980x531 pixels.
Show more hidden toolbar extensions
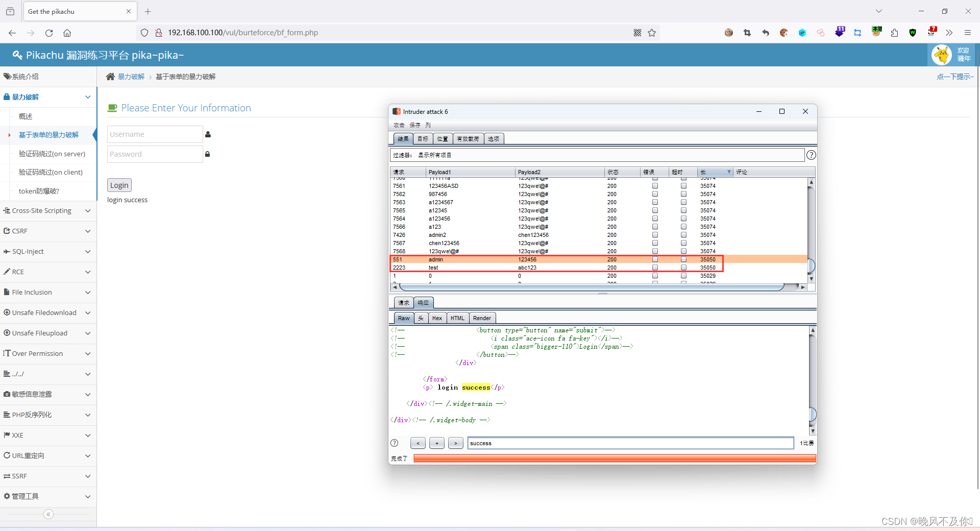pos(949,33)
